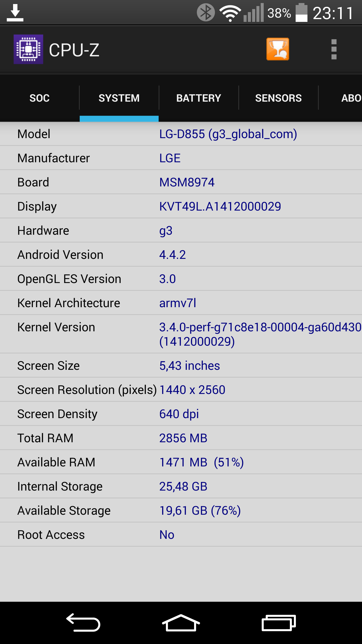Tap the Total RAM value 2856 MB
The height and width of the screenshot is (644, 362).
pos(183,438)
